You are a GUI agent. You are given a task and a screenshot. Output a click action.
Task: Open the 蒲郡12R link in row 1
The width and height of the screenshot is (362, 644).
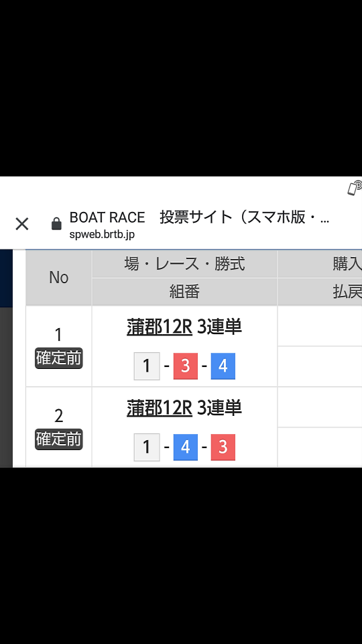pyautogui.click(x=160, y=327)
